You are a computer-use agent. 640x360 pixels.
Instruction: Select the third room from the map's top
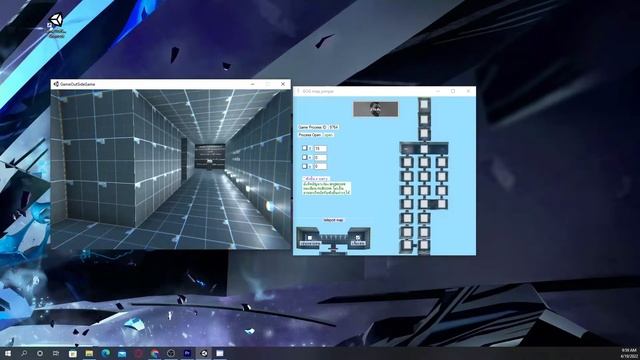[424, 133]
